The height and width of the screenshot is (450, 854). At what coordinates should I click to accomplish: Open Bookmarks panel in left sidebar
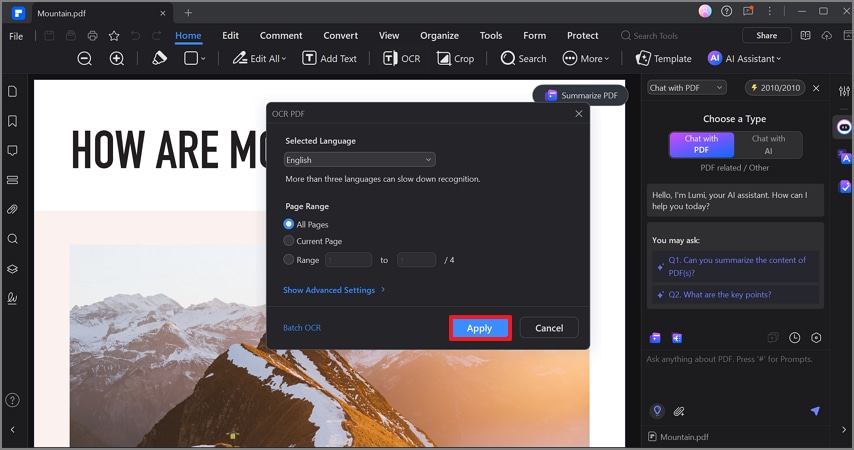12,121
